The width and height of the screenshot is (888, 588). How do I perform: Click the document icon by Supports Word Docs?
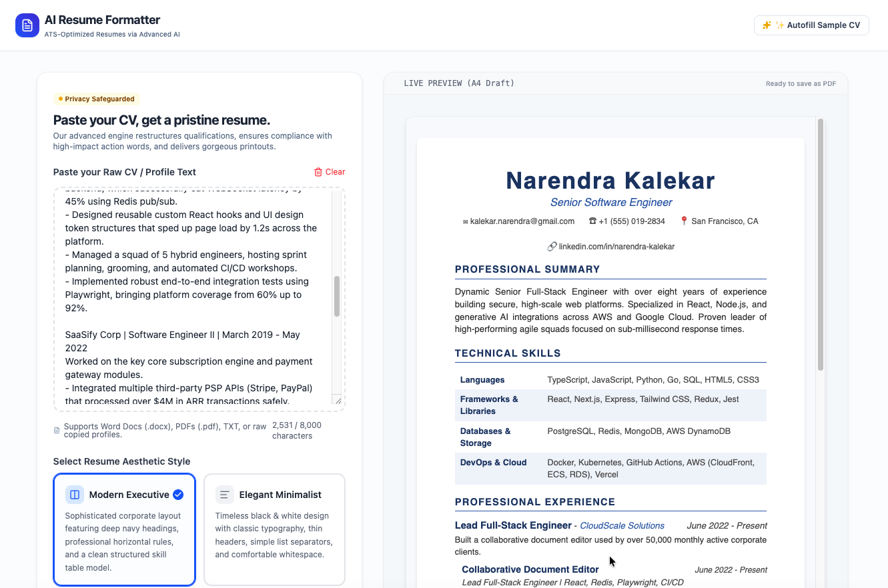click(57, 430)
